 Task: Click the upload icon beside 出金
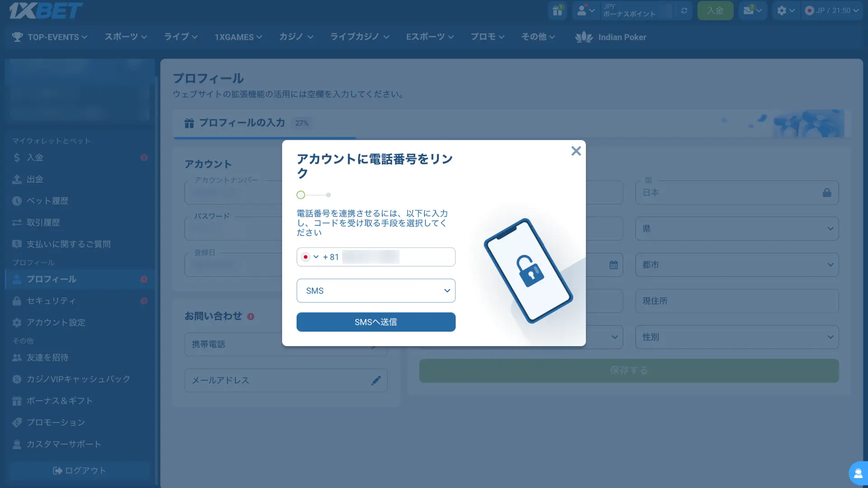[x=17, y=179]
